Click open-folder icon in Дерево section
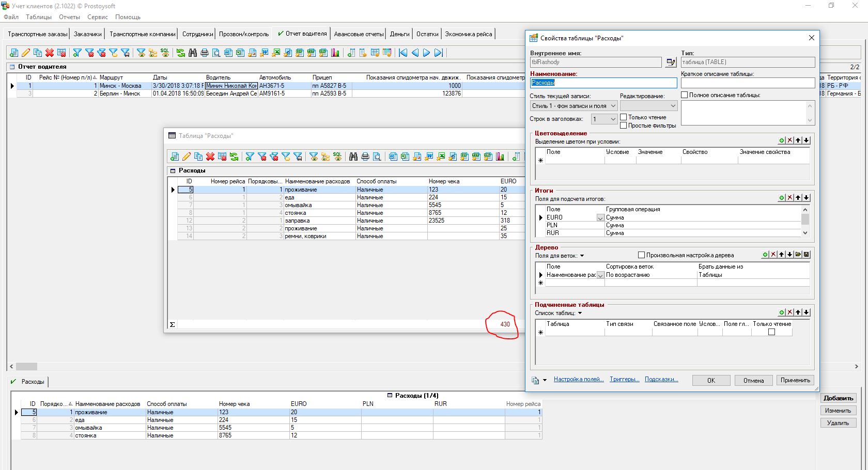Viewport: 868px width, 470px height. (798, 255)
